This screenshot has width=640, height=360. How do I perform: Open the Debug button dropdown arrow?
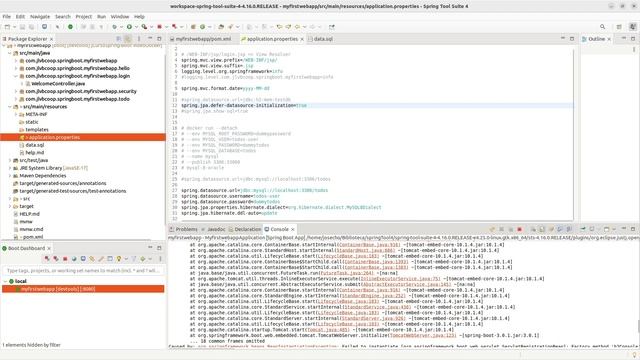121,27
